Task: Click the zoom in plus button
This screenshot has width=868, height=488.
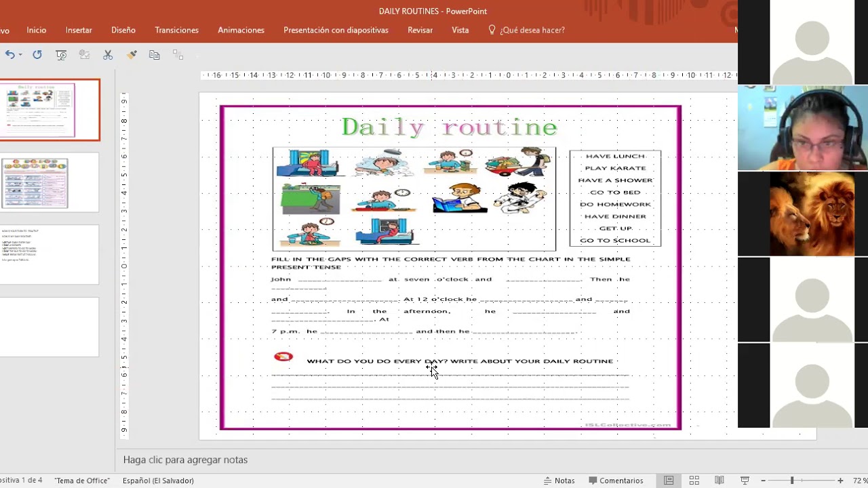Action: pos(840,481)
